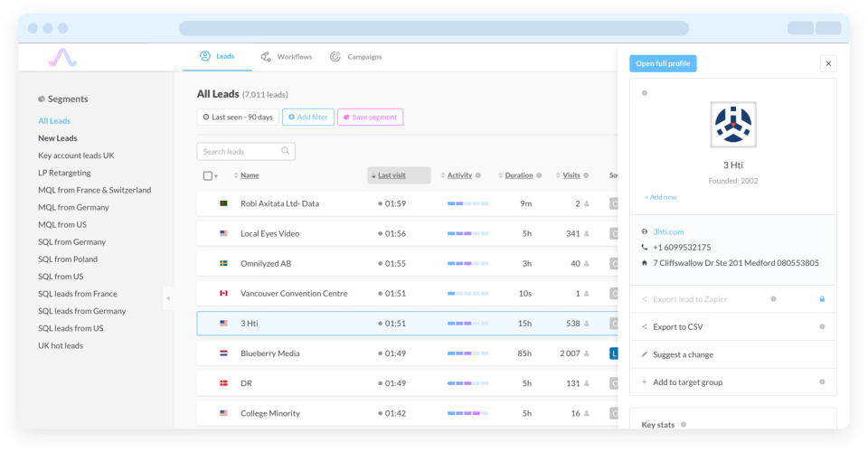Viewport: 868px width, 452px height.
Task: Open Omnilyzed AB lead row
Action: pos(408,263)
